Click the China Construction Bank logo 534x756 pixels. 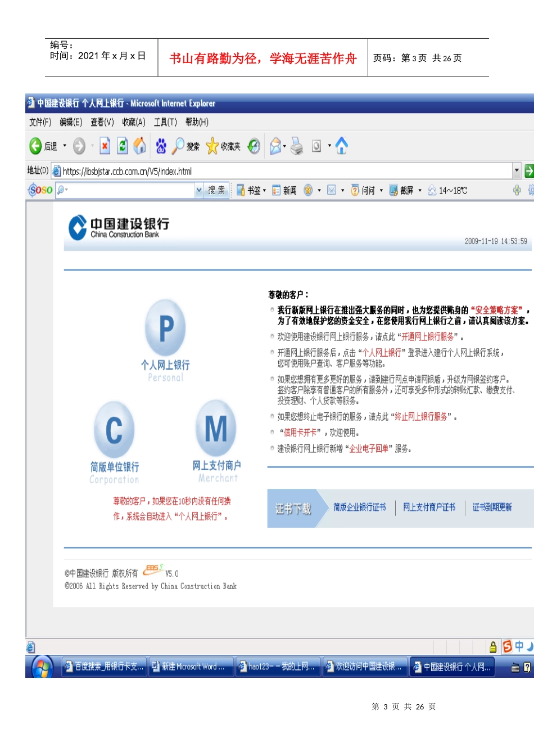pyautogui.click(x=119, y=228)
